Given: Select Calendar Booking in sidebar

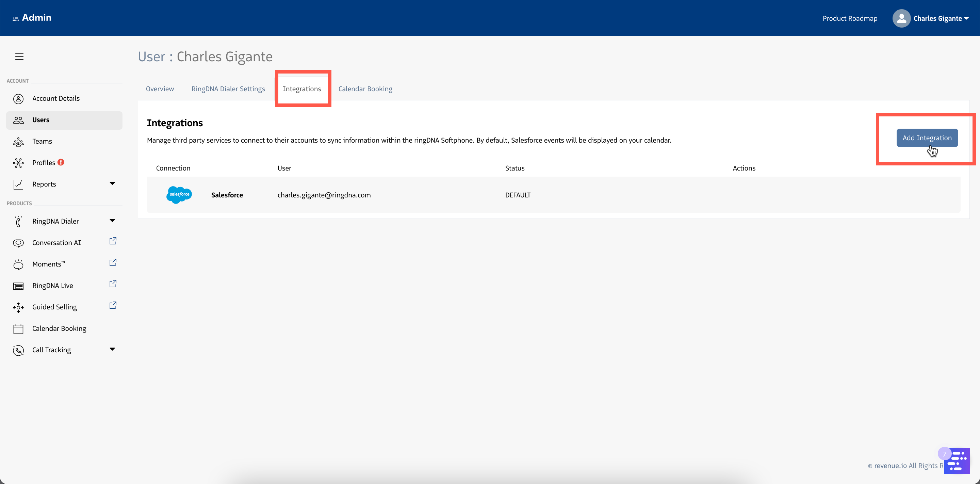Looking at the screenshot, I should tap(59, 328).
